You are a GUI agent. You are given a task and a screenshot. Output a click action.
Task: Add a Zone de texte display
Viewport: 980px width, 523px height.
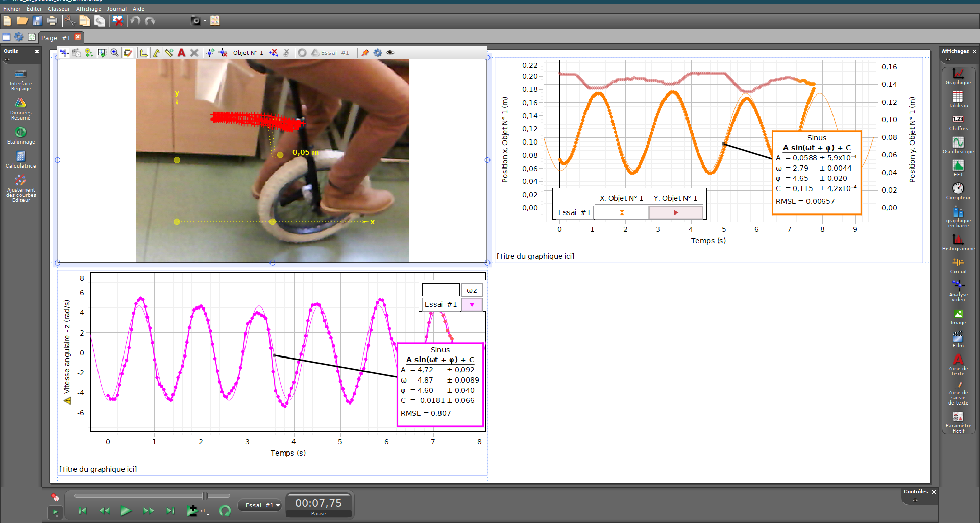point(958,365)
